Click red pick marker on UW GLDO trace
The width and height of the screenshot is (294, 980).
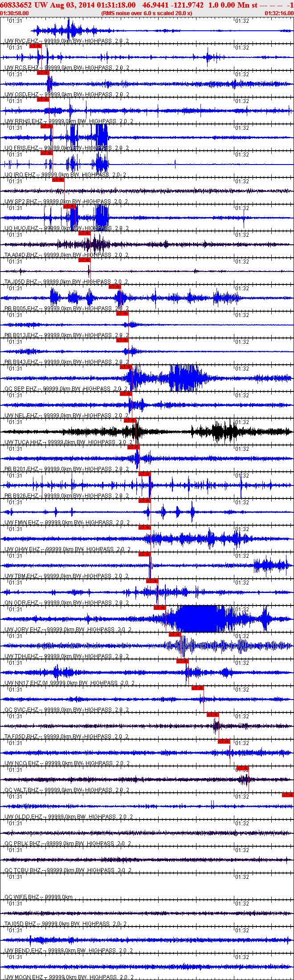(288, 795)
